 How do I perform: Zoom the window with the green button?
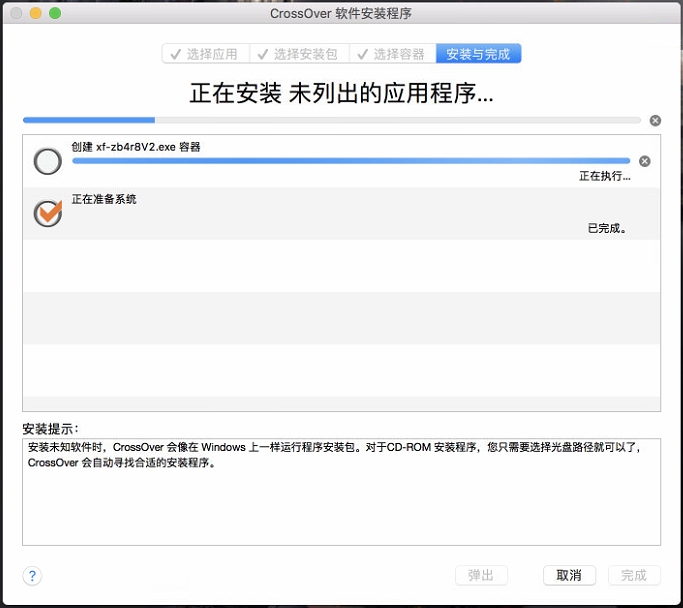pyautogui.click(x=55, y=14)
